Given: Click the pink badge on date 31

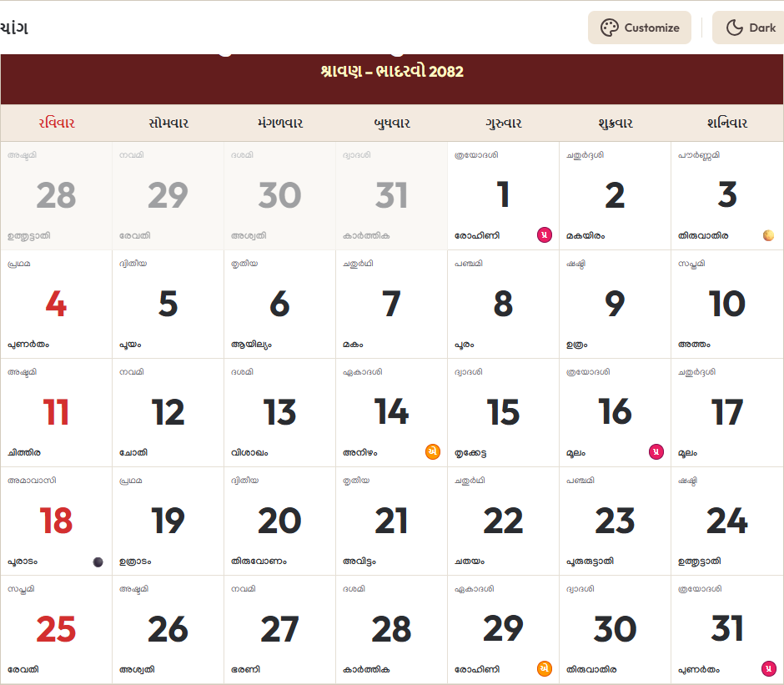Looking at the screenshot, I should (x=768, y=668).
